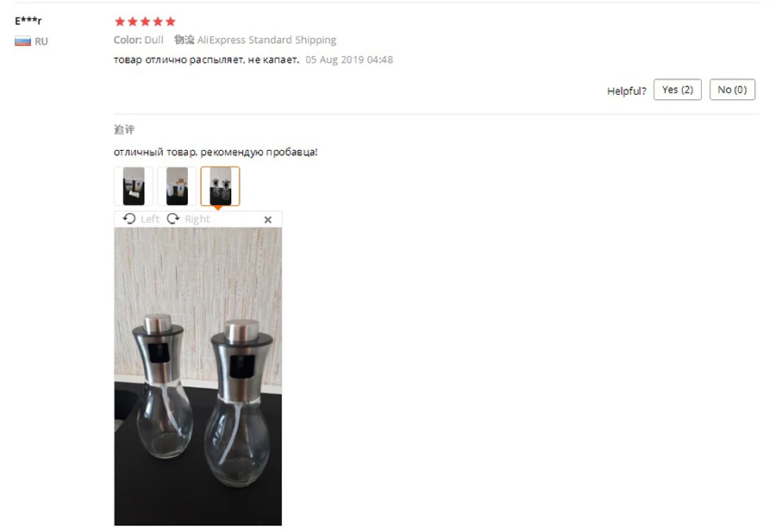
Task: Click reviewer name E***r
Action: click(28, 21)
